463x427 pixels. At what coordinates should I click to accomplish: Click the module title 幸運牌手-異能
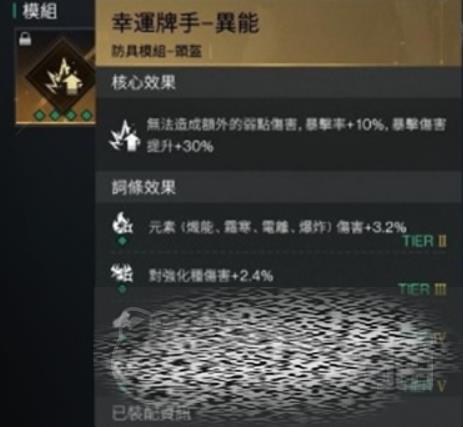click(x=185, y=23)
